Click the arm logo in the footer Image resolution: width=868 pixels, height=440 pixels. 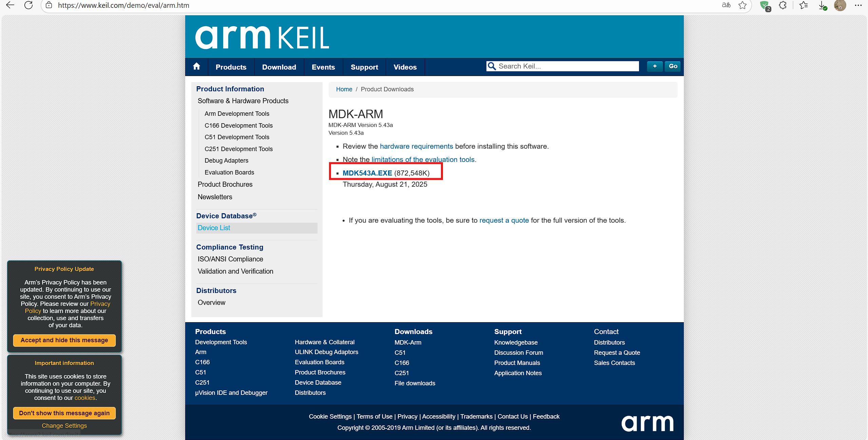647,423
